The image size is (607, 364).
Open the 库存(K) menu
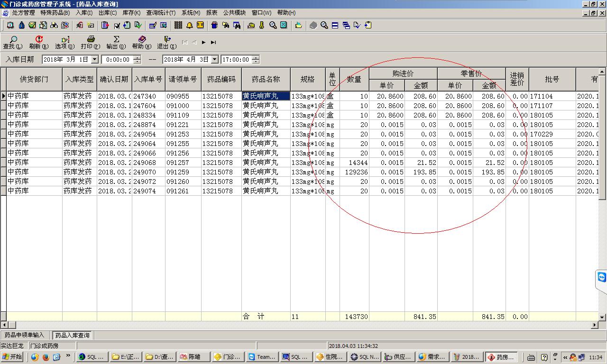pyautogui.click(x=131, y=13)
